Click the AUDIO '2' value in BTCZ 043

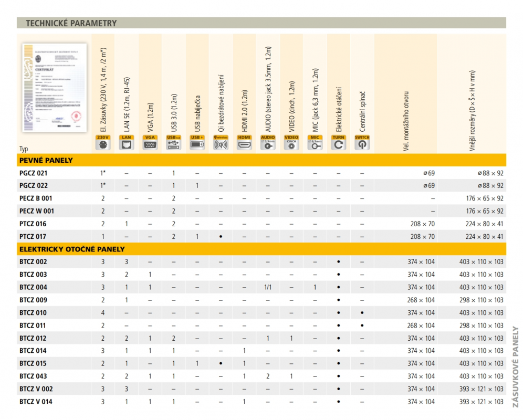tap(268, 376)
